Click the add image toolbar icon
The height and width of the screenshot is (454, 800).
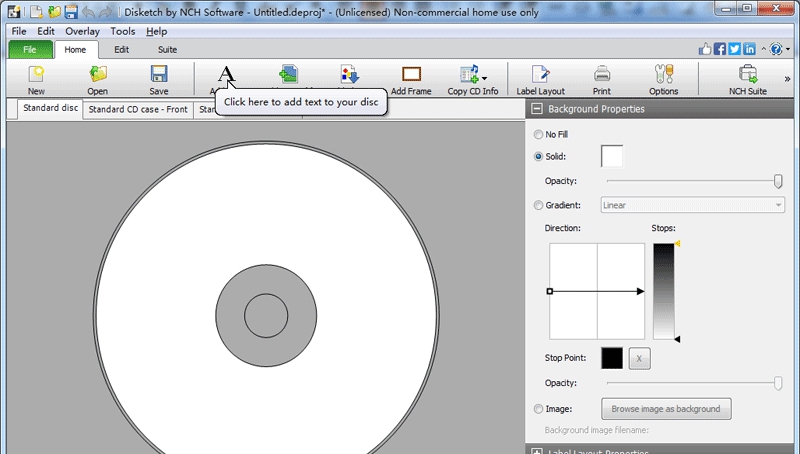pyautogui.click(x=288, y=74)
